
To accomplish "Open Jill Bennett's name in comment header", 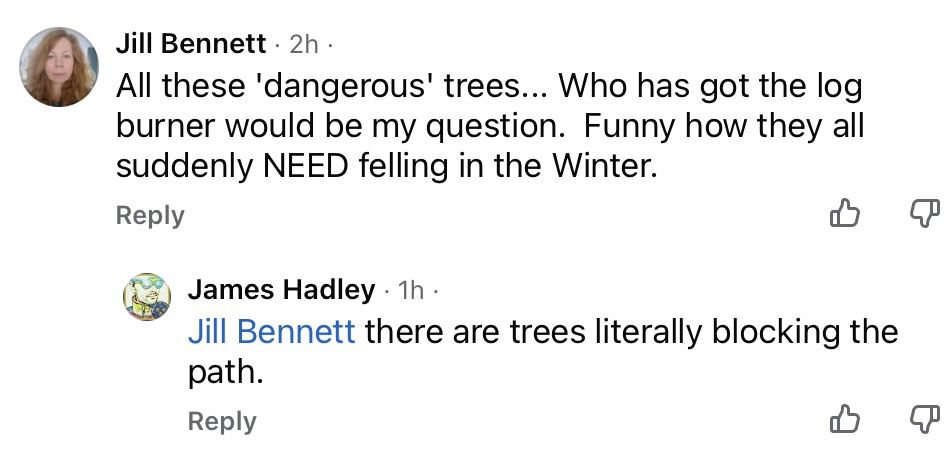I will [191, 44].
